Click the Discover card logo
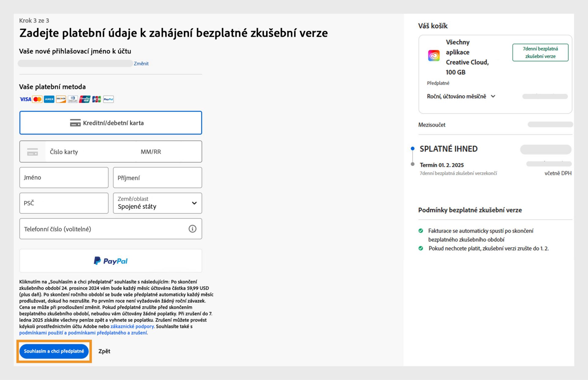The image size is (588, 380). [61, 99]
